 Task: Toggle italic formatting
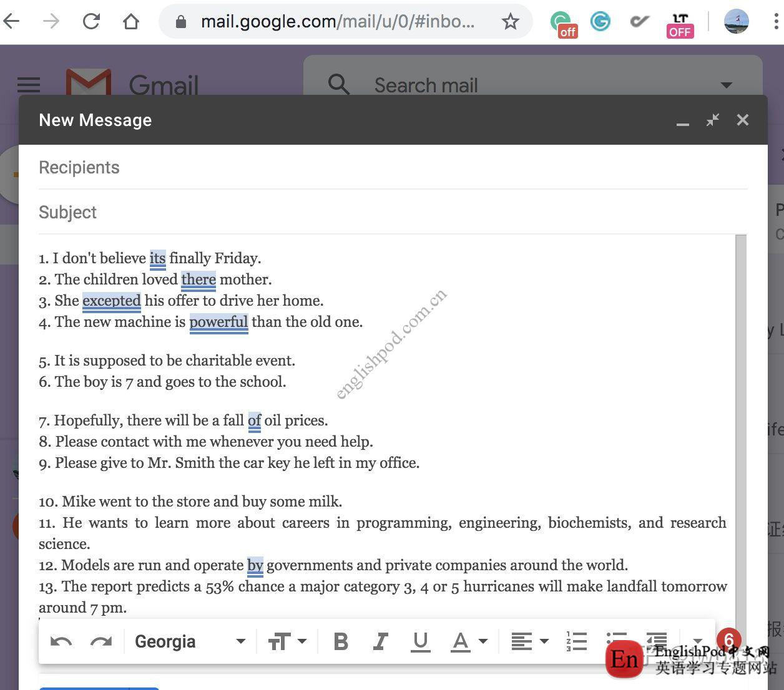380,641
